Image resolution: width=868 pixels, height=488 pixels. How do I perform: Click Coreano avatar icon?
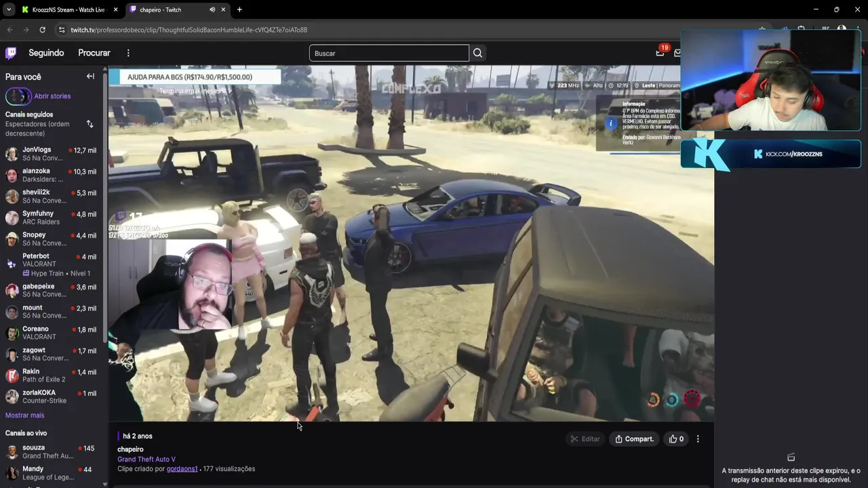(12, 333)
